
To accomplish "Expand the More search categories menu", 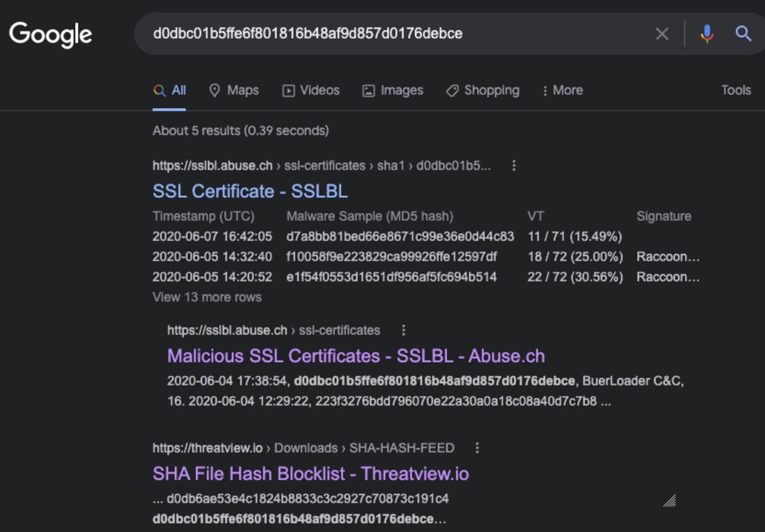I will 562,90.
